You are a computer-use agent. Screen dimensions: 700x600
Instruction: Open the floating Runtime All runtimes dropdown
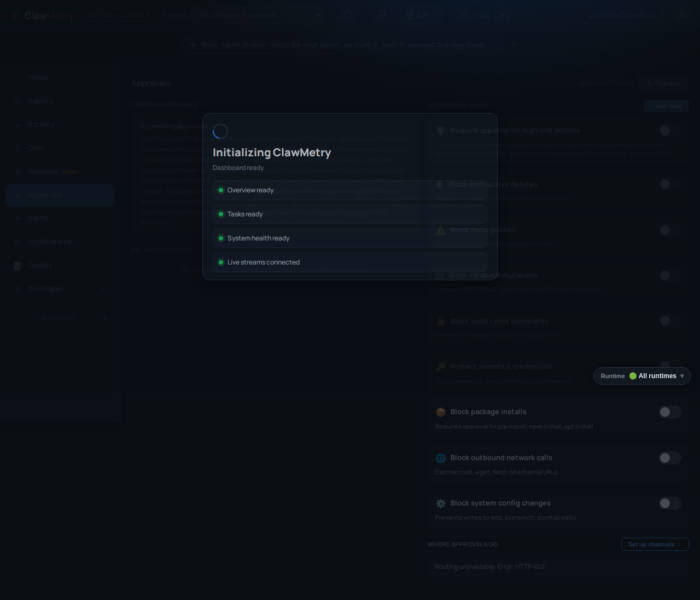(x=642, y=376)
